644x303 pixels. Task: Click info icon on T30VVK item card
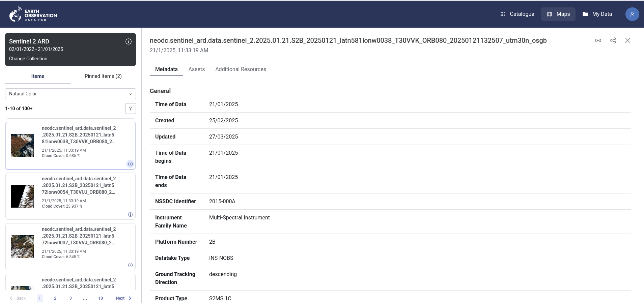(130, 164)
